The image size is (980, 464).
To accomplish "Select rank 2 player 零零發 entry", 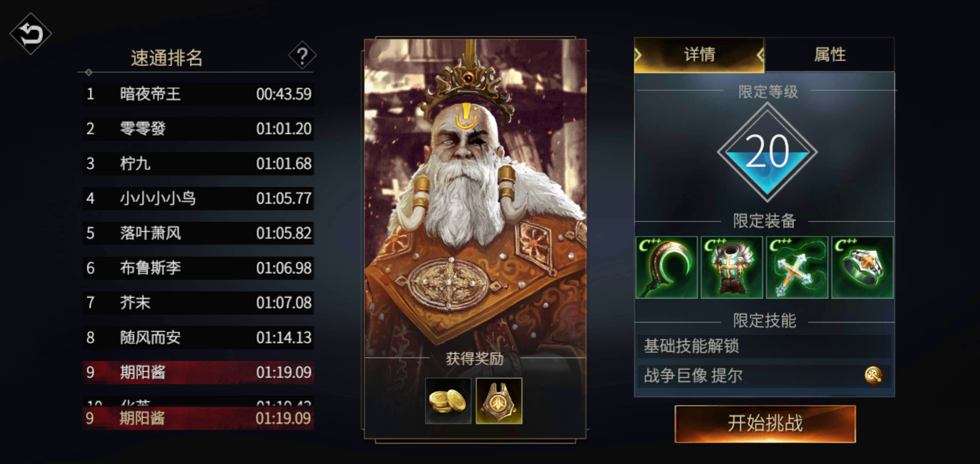I will pyautogui.click(x=198, y=128).
